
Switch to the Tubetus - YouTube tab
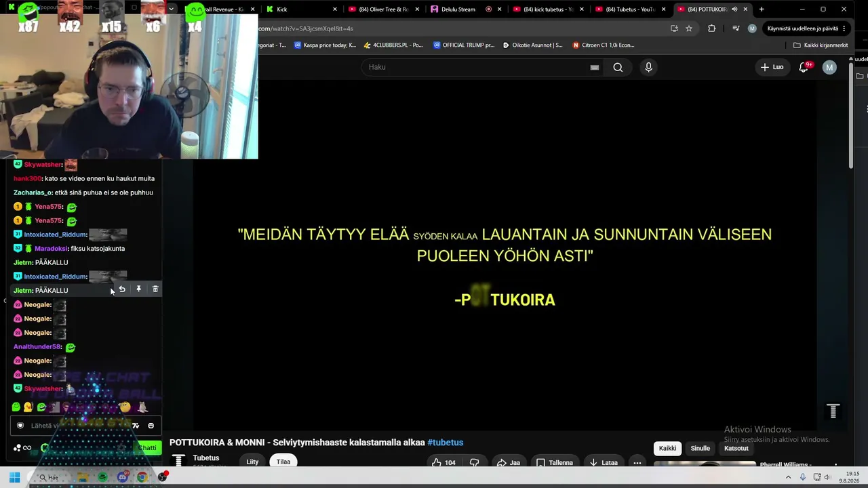630,9
